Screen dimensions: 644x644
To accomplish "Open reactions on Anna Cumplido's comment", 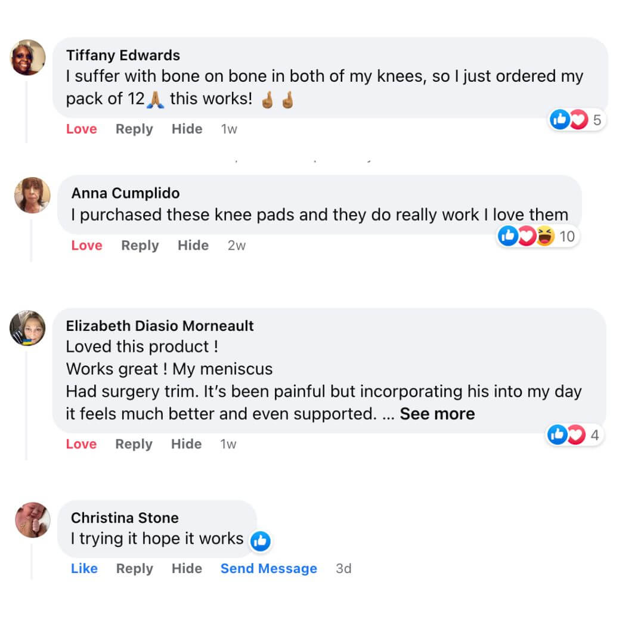I will [x=526, y=237].
